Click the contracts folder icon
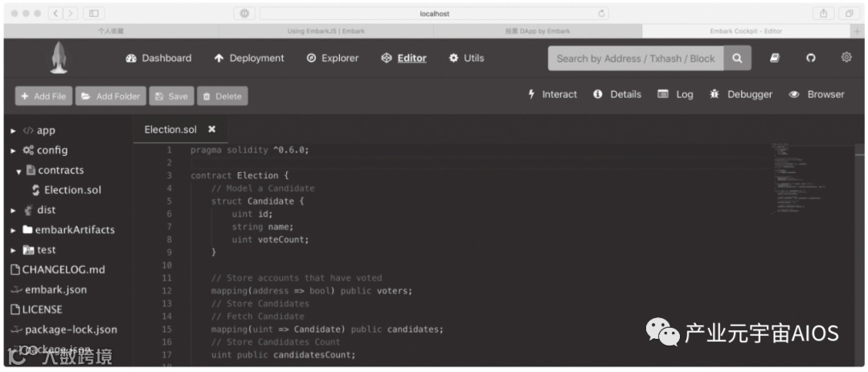 (x=31, y=170)
